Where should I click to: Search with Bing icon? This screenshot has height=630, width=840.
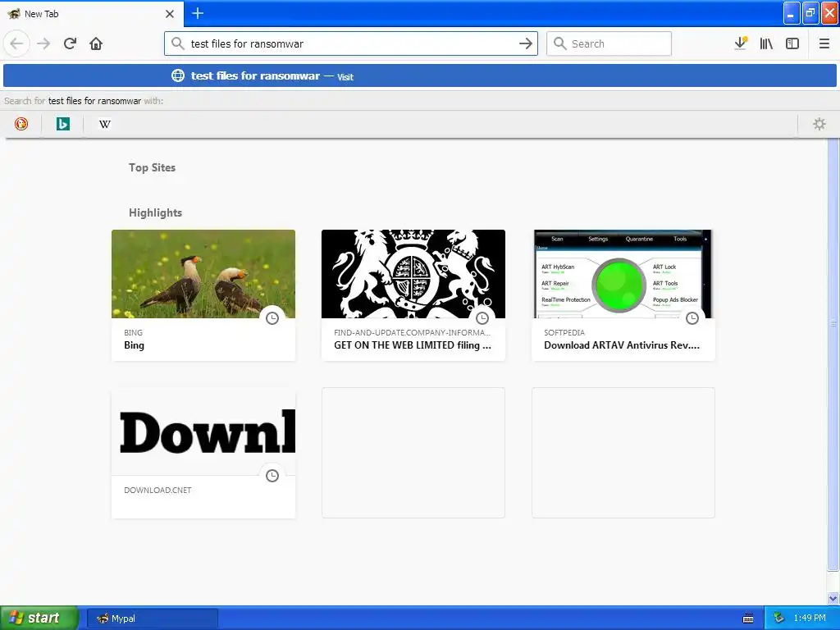[x=62, y=125]
